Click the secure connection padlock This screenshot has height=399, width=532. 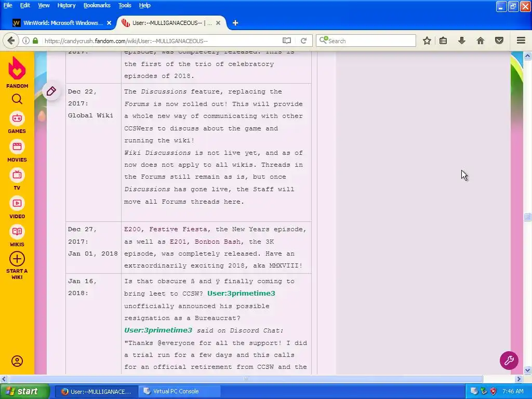pos(35,41)
